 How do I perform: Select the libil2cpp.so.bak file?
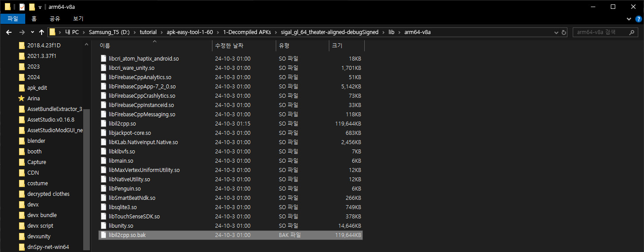pos(127,235)
